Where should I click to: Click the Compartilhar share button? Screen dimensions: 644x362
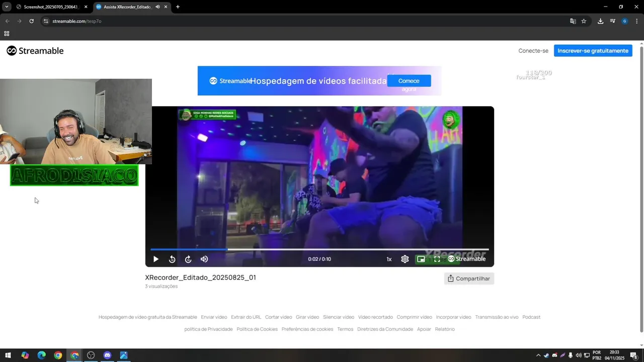469,279
